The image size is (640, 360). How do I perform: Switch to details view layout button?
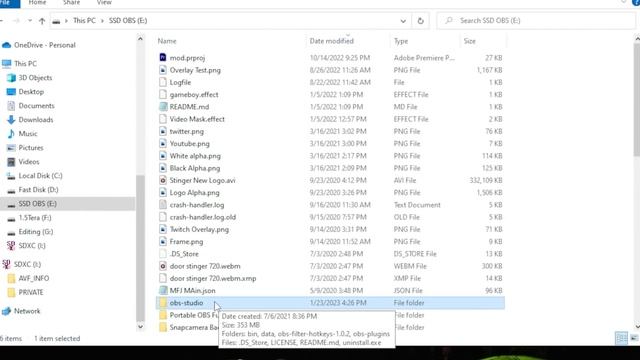(621, 338)
